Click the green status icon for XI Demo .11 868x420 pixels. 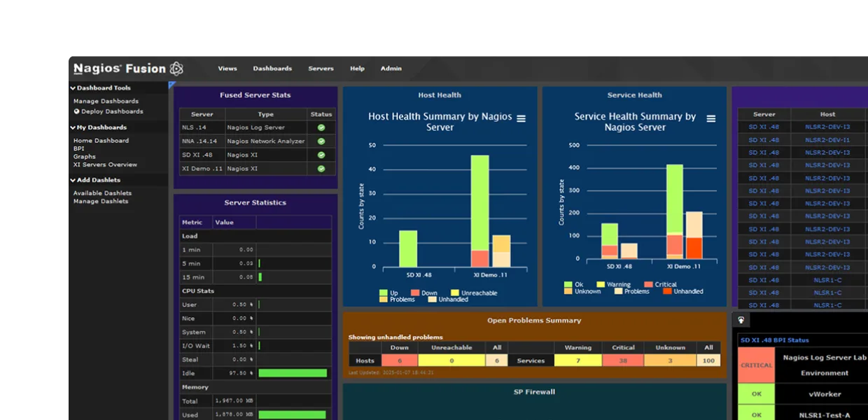click(321, 168)
